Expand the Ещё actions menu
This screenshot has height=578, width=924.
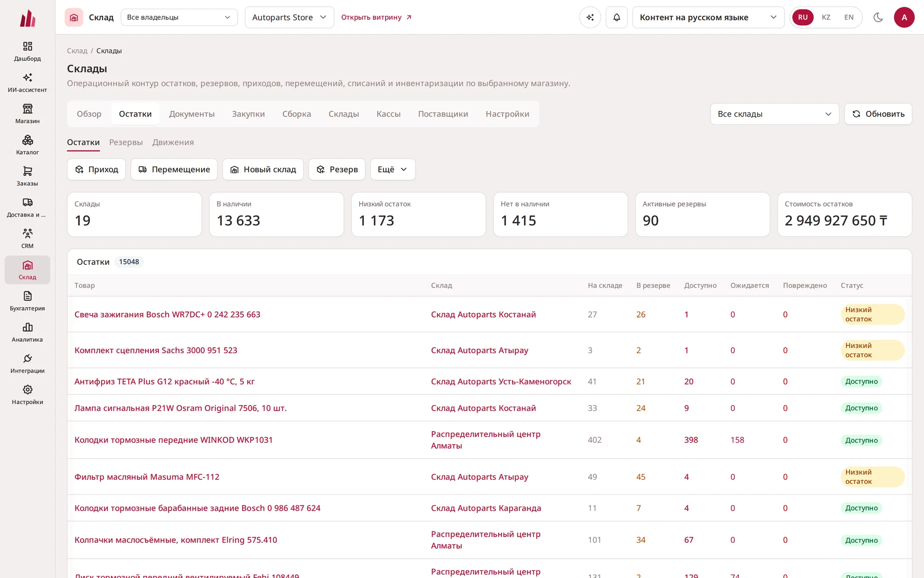(393, 170)
